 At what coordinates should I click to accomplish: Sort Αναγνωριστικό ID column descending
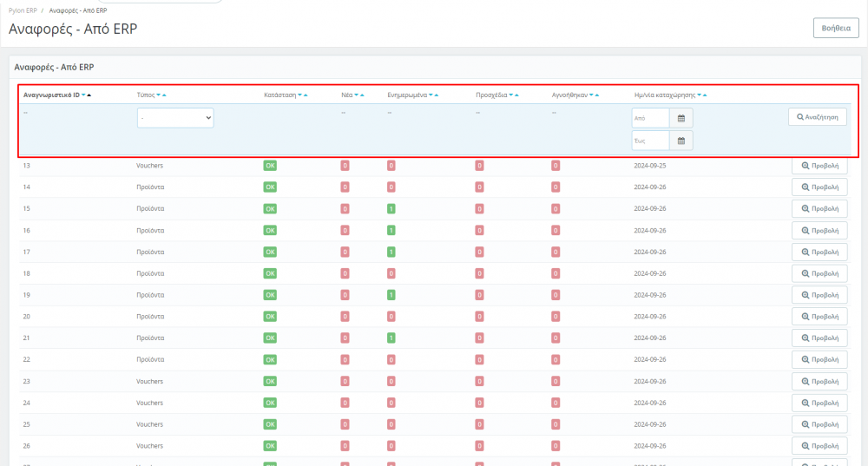tap(83, 95)
